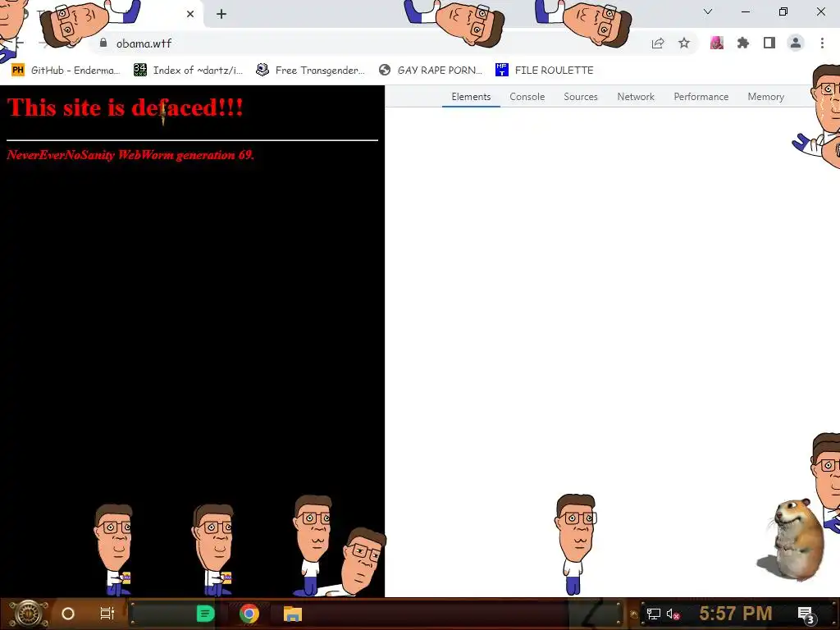840x630 pixels.
Task: Open a new tab with the plus button
Action: pos(221,14)
